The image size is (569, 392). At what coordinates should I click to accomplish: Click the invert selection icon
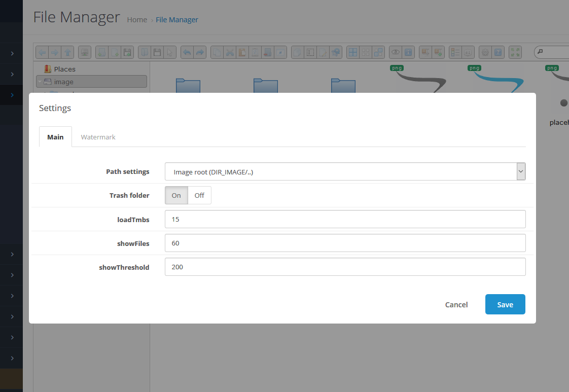pyautogui.click(x=378, y=53)
